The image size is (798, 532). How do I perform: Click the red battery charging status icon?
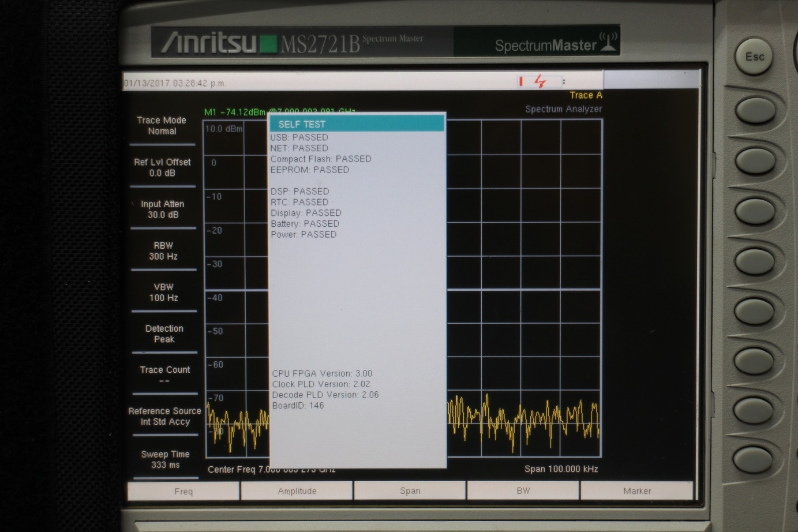(x=540, y=81)
